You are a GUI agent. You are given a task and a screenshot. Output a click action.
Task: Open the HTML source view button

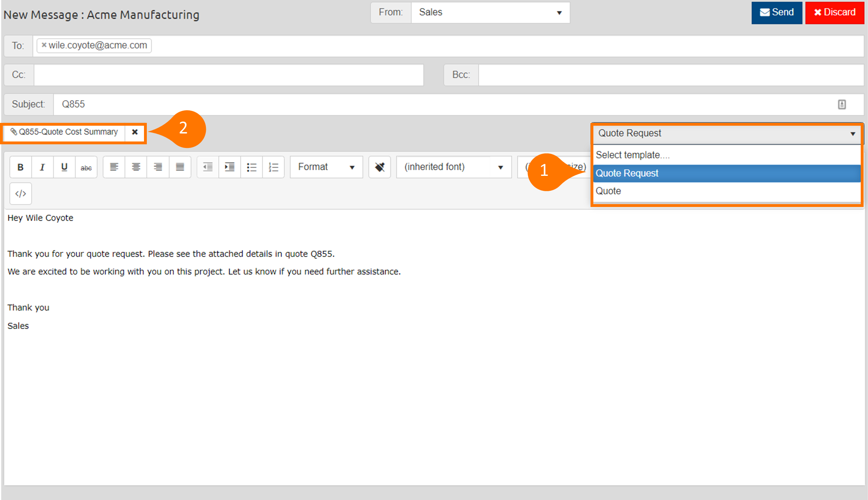pyautogui.click(x=21, y=194)
